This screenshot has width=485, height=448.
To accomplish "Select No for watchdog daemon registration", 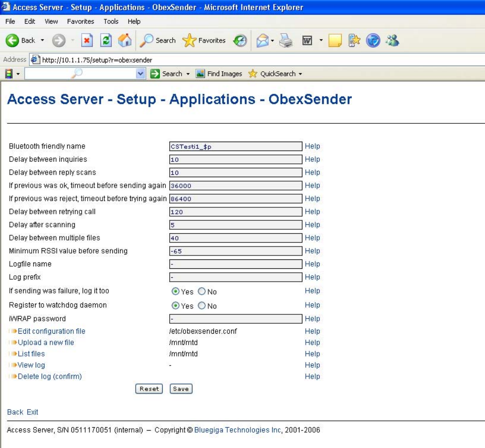I will [202, 306].
